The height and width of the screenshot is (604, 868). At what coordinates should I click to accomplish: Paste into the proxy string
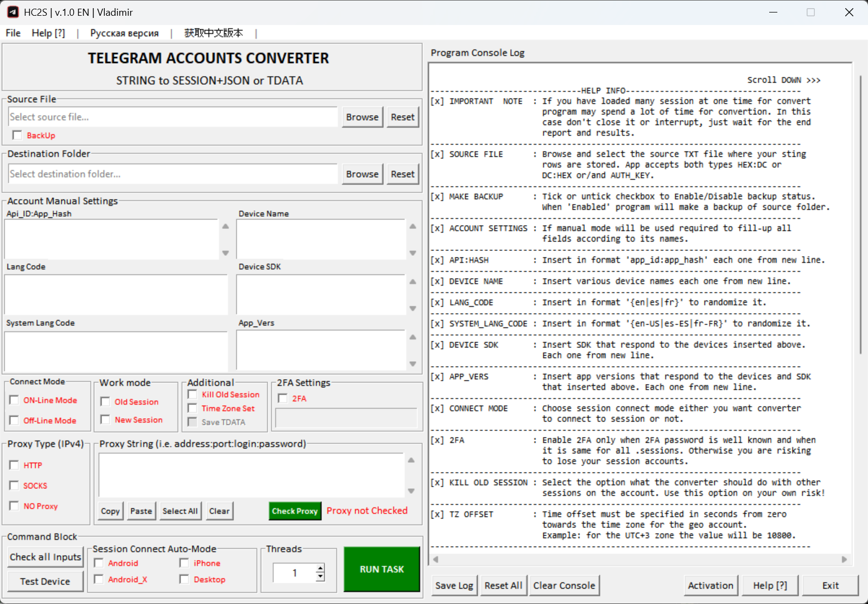[141, 511]
